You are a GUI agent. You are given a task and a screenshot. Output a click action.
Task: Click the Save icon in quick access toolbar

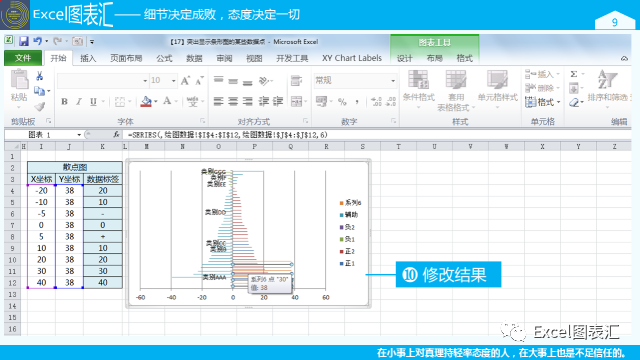[x=23, y=41]
